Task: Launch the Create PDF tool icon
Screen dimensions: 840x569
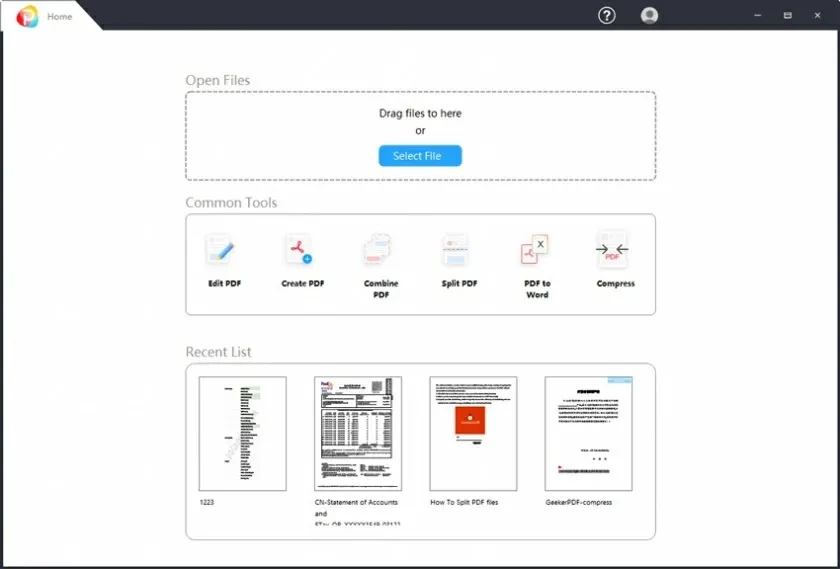Action: pyautogui.click(x=298, y=250)
